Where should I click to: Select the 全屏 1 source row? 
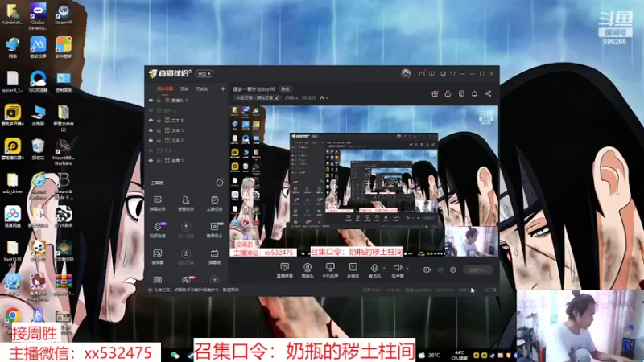tap(187, 160)
